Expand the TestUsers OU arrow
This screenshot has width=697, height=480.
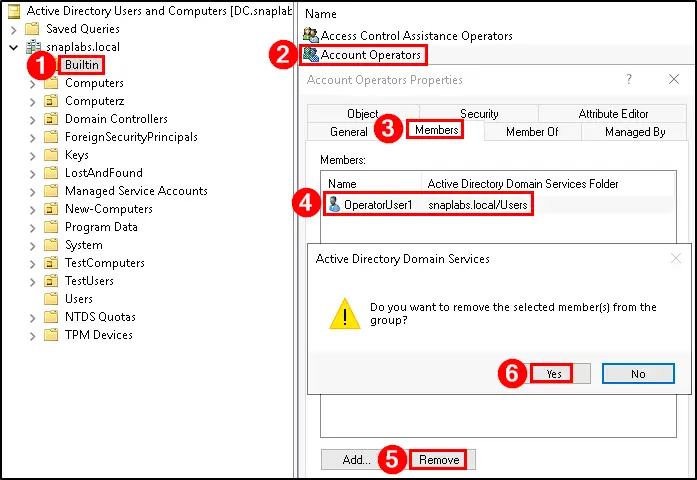tap(32, 281)
